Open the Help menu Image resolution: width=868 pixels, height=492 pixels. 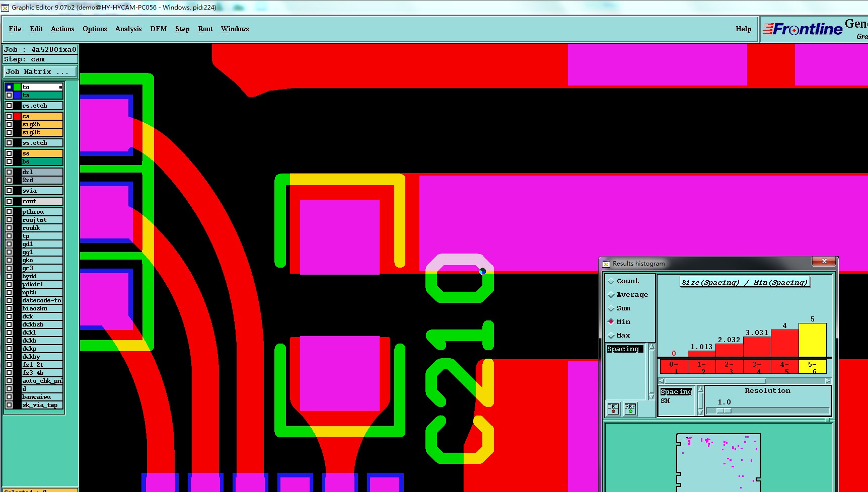click(744, 29)
